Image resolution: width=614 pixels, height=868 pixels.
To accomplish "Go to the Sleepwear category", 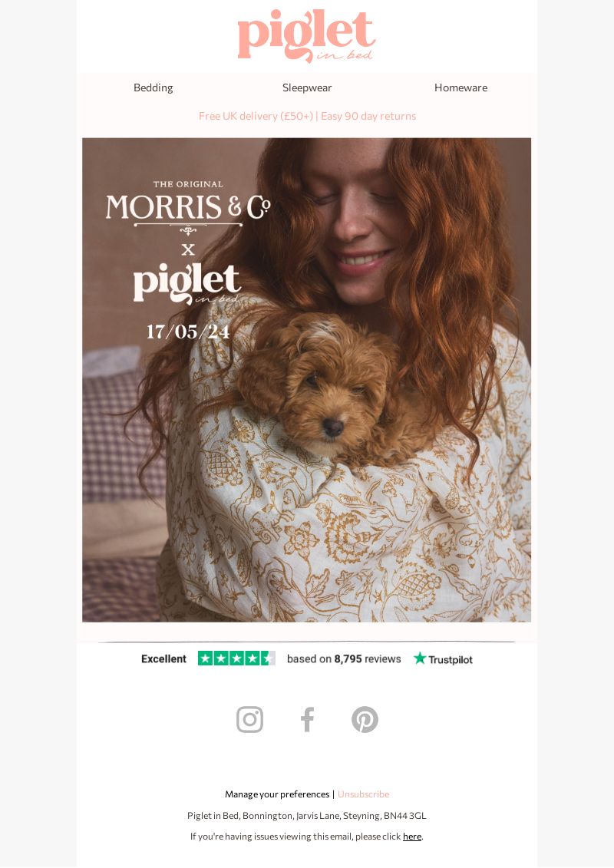I will [307, 87].
